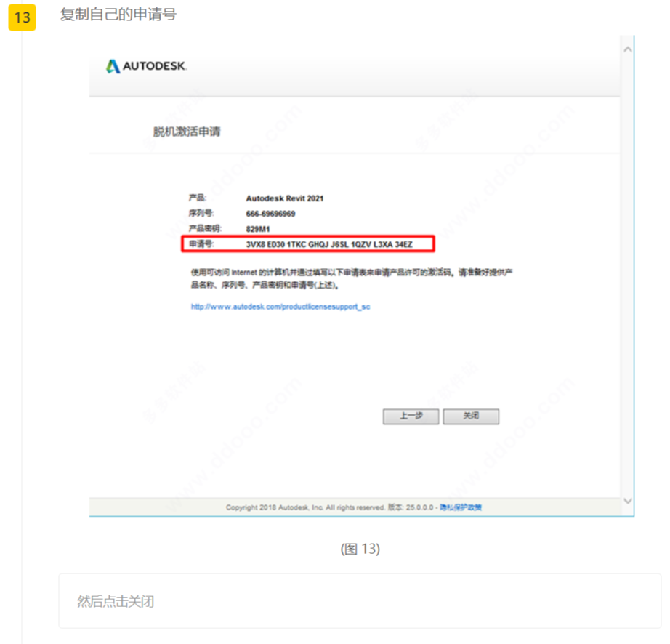Click the scrollbar up arrow
The height and width of the screenshot is (644, 670).
coord(627,49)
